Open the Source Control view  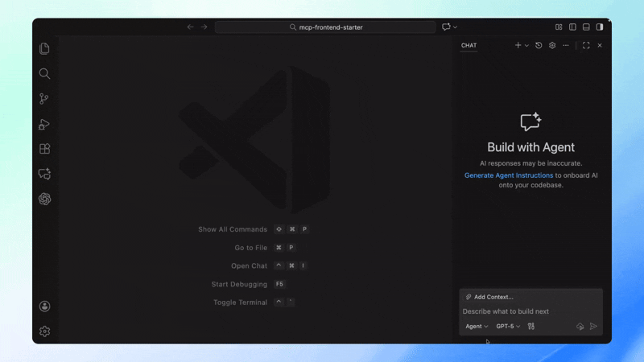(44, 98)
